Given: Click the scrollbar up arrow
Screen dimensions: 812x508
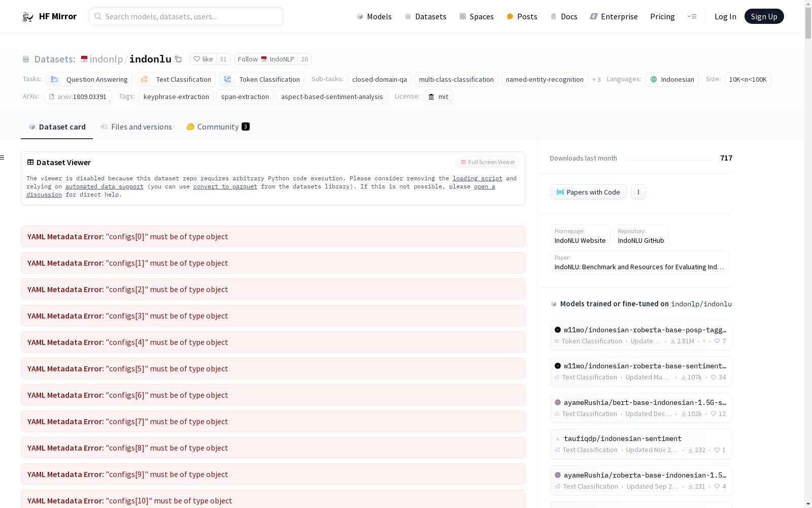Looking at the screenshot, I should click(808, 4).
